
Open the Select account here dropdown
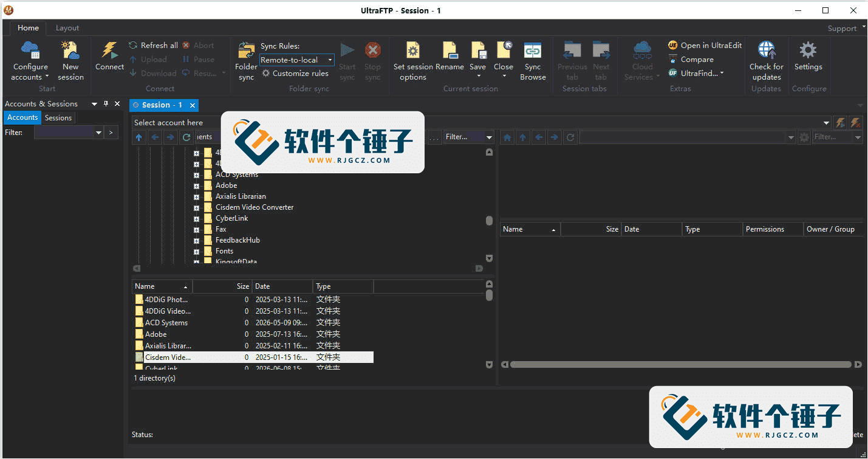click(x=826, y=123)
